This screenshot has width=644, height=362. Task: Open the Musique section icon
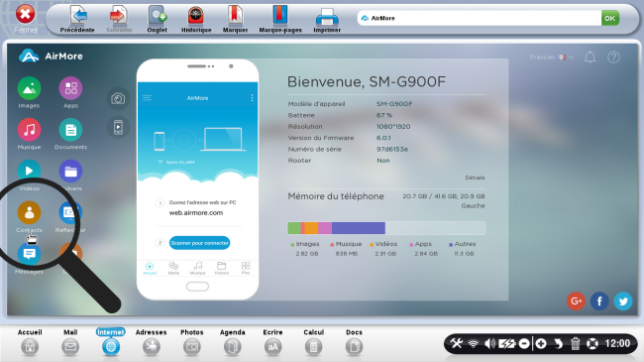pos(29,130)
